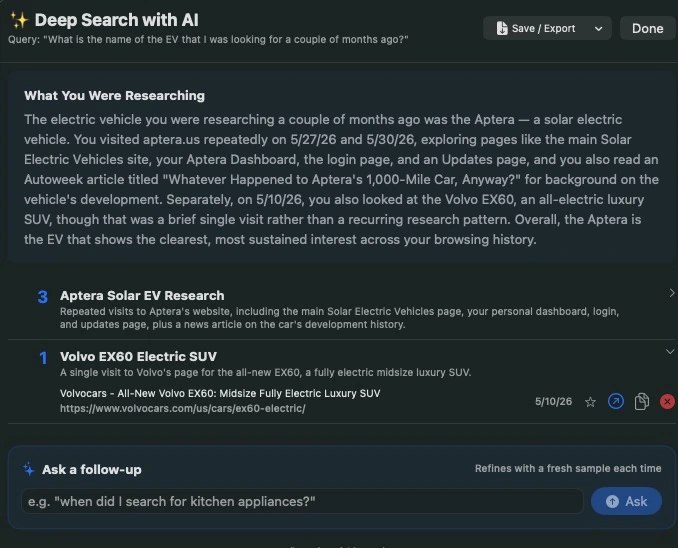The height and width of the screenshot is (548, 678).
Task: Click the Volvocars All-New Volvo EX60 page title
Action: [x=220, y=393]
